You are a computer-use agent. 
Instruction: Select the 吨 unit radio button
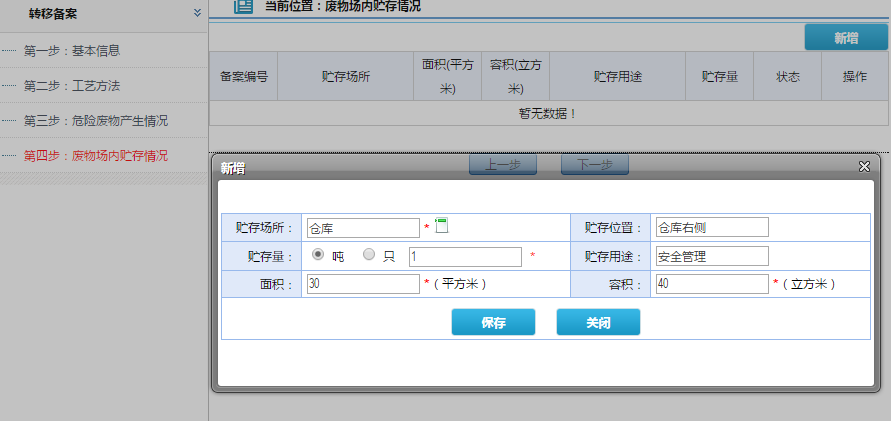pyautogui.click(x=319, y=255)
